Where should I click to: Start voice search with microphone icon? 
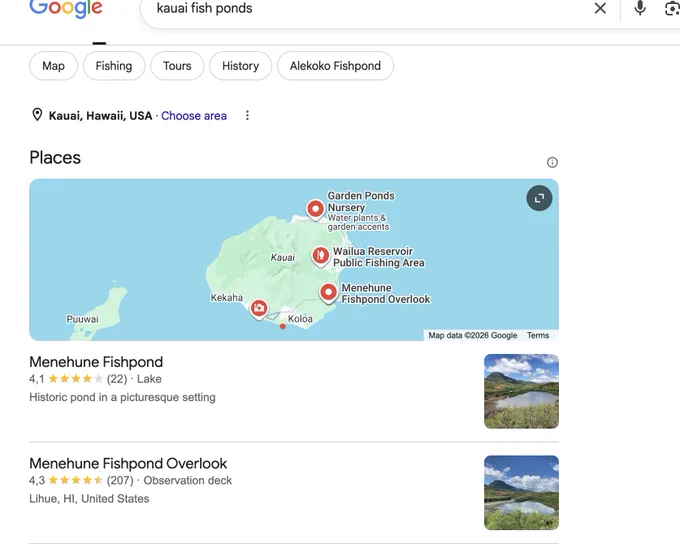point(640,8)
